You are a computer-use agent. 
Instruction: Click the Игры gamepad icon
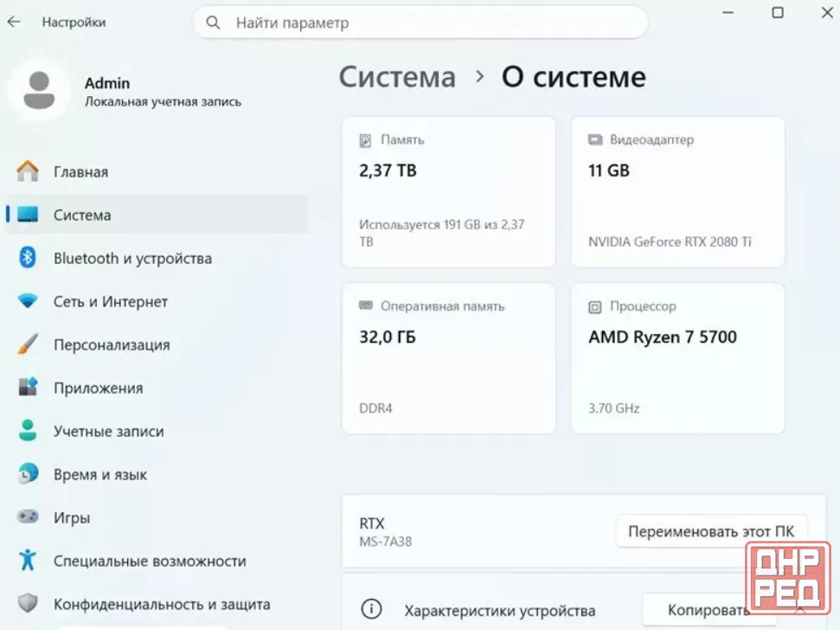click(28, 517)
